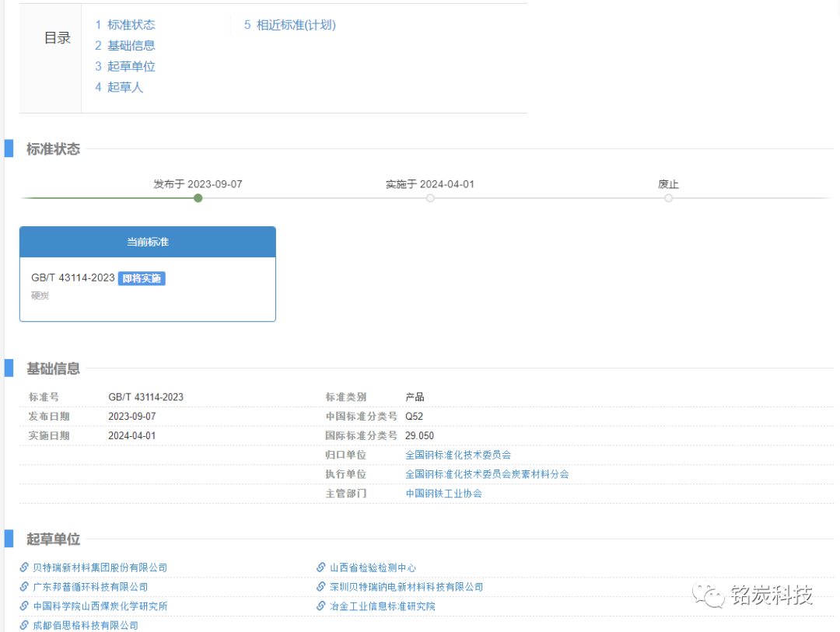Click the 执行单位 field label
Screen dimensions: 840x632
click(346, 474)
